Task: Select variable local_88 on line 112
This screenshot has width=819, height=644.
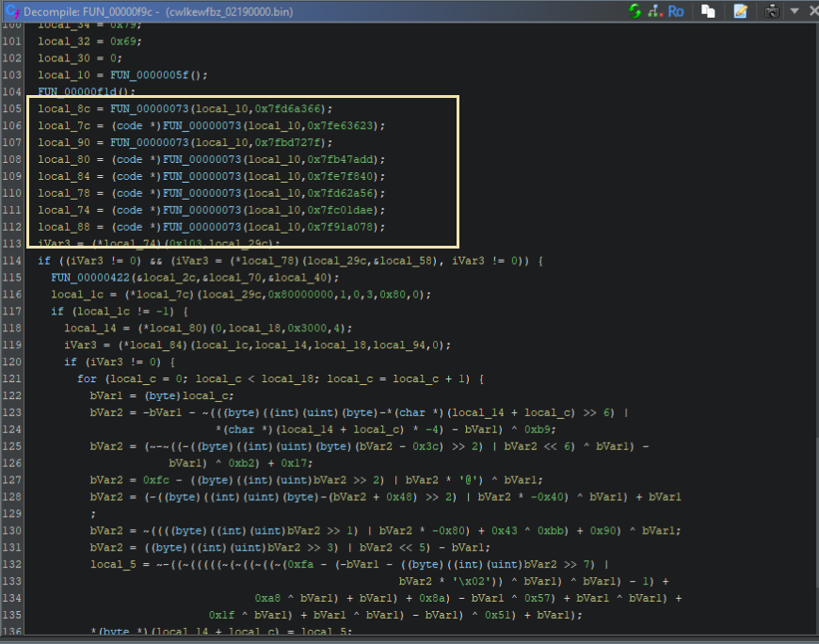Action: pyautogui.click(x=64, y=227)
